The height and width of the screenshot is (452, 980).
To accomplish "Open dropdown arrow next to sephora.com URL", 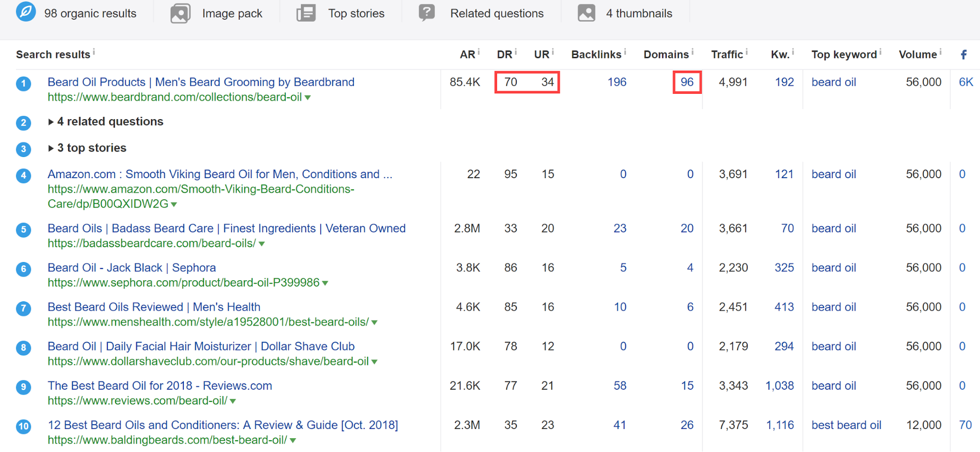I will tap(325, 283).
